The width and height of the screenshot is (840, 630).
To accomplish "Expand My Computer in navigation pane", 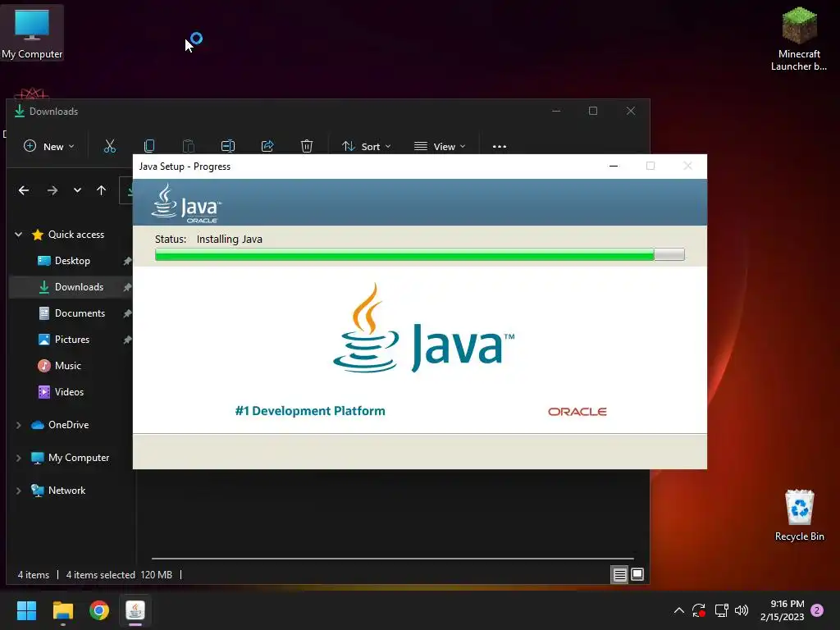I will pyautogui.click(x=19, y=458).
